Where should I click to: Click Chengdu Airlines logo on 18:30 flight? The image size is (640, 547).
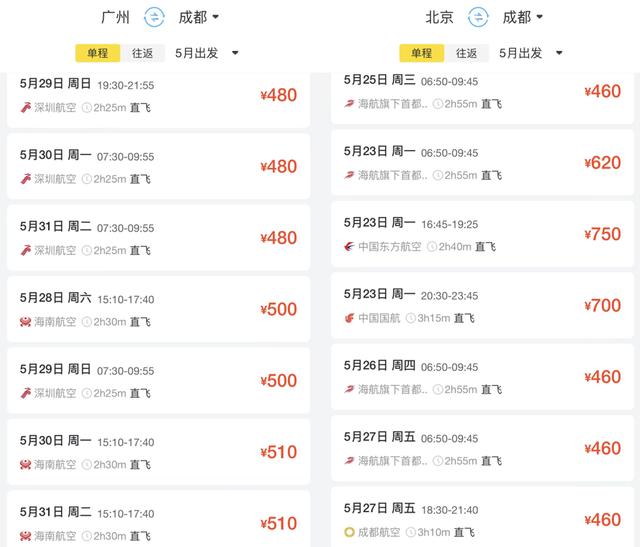coord(350,532)
